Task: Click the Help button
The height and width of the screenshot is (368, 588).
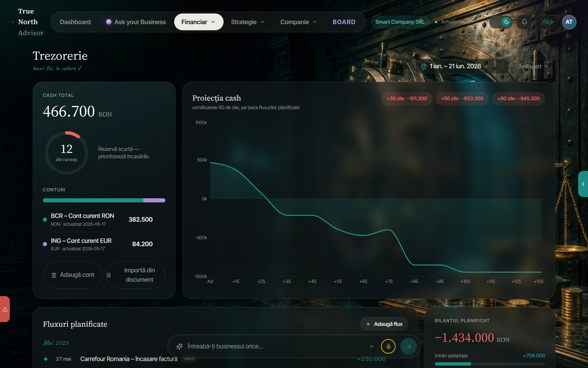Action: (547, 22)
